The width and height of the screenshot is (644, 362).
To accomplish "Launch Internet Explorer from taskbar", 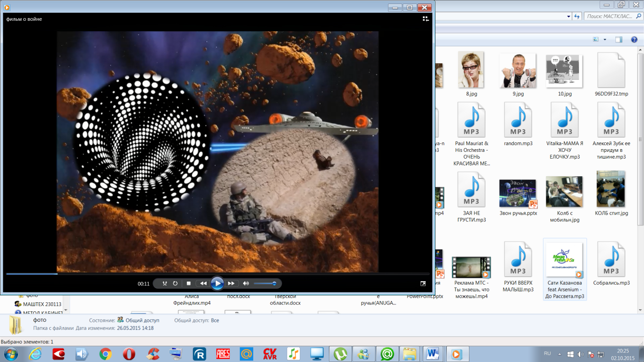I will coord(35,353).
